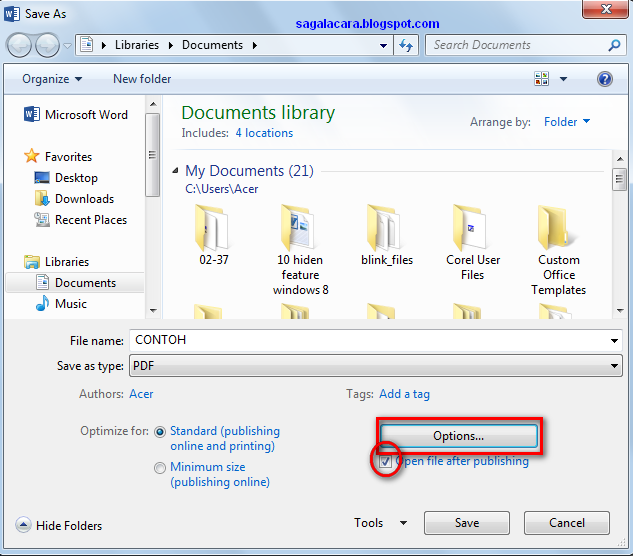Image resolution: width=633 pixels, height=556 pixels.
Task: Open address bar previous locations dropdown
Action: [384, 46]
